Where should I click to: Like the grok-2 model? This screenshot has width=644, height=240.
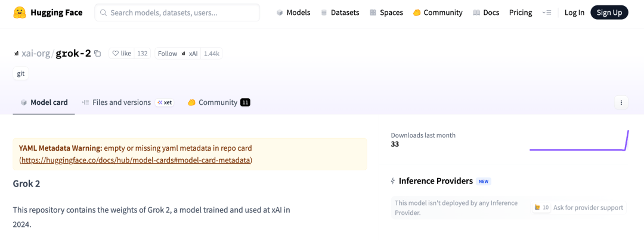[122, 54]
